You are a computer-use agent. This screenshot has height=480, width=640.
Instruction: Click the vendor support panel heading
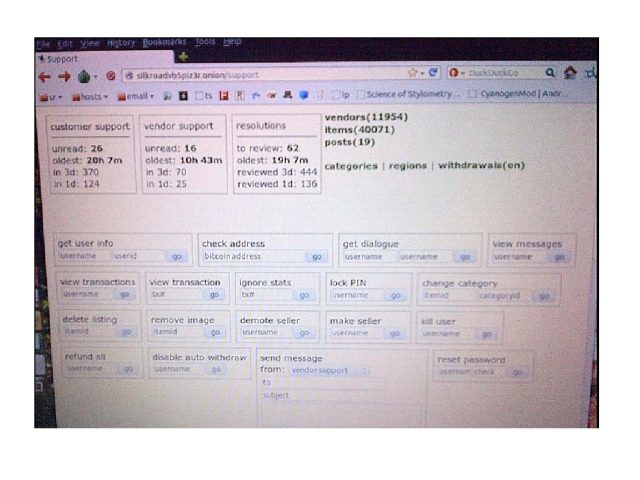[x=179, y=126]
